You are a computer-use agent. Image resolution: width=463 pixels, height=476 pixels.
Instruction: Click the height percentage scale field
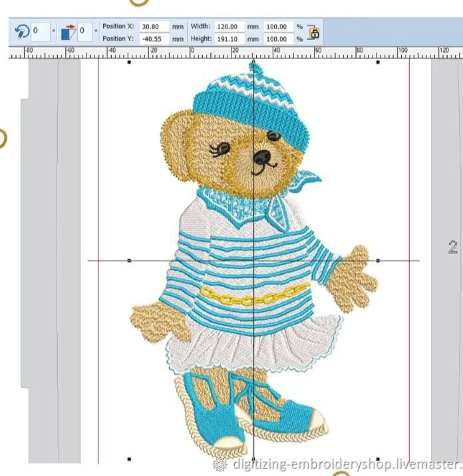coord(277,39)
